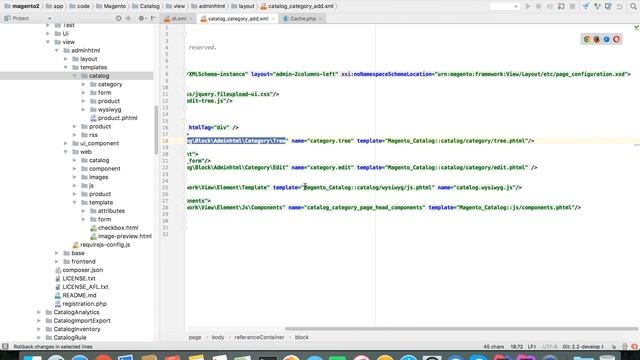640x360 pixels.
Task: Click the body element in the XML breadcrumbs
Action: click(218, 338)
